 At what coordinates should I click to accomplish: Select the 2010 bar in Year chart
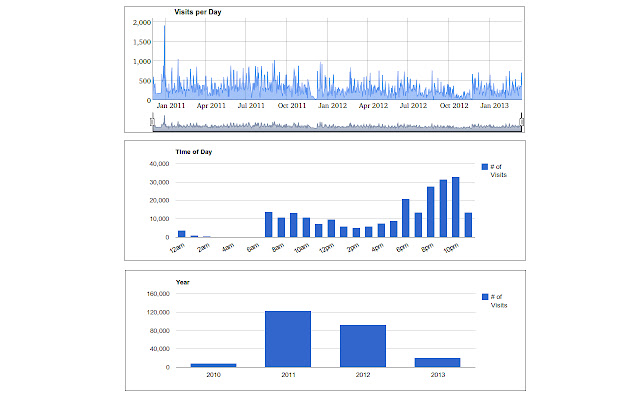tap(213, 365)
